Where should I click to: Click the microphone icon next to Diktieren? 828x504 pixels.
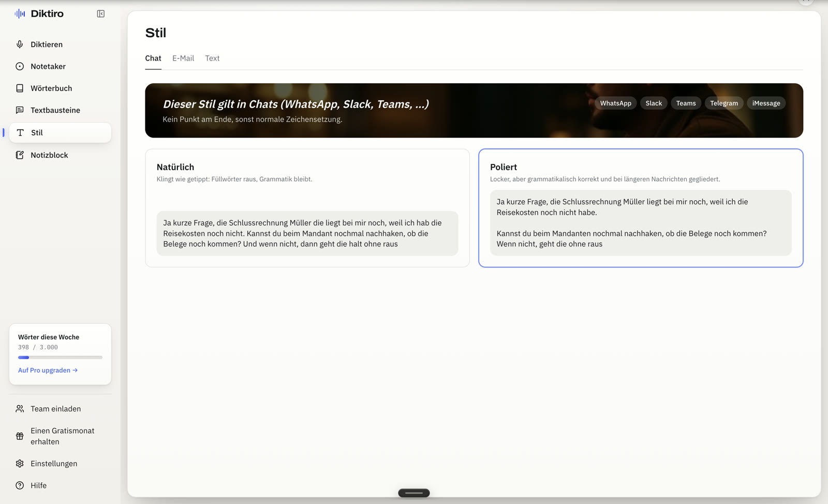(x=20, y=45)
